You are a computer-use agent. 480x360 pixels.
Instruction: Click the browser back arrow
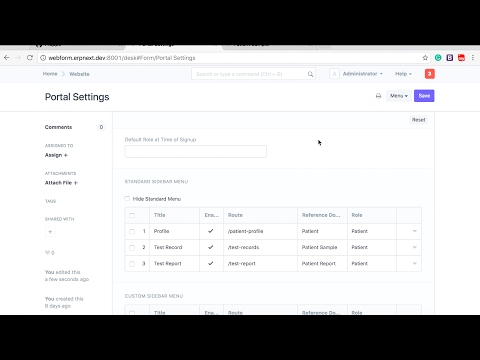7,58
